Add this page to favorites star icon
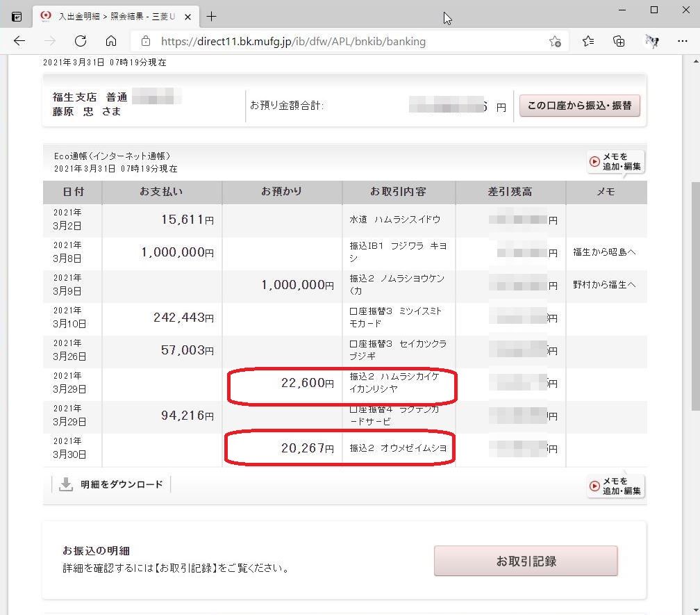This screenshot has width=700, height=615. pyautogui.click(x=555, y=42)
